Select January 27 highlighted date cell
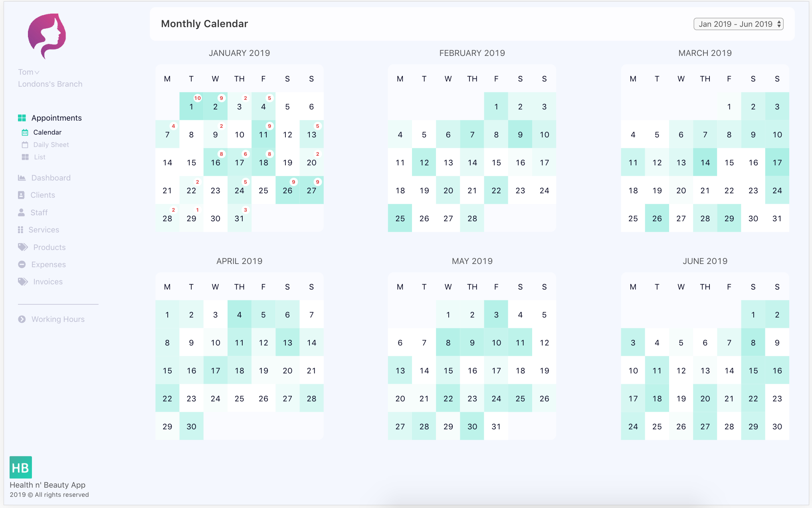 pos(311,189)
